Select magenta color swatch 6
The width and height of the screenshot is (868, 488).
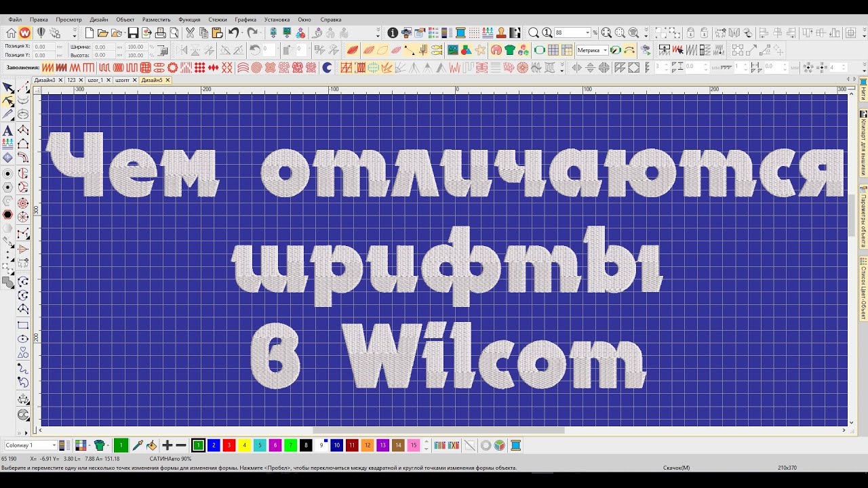tap(275, 445)
